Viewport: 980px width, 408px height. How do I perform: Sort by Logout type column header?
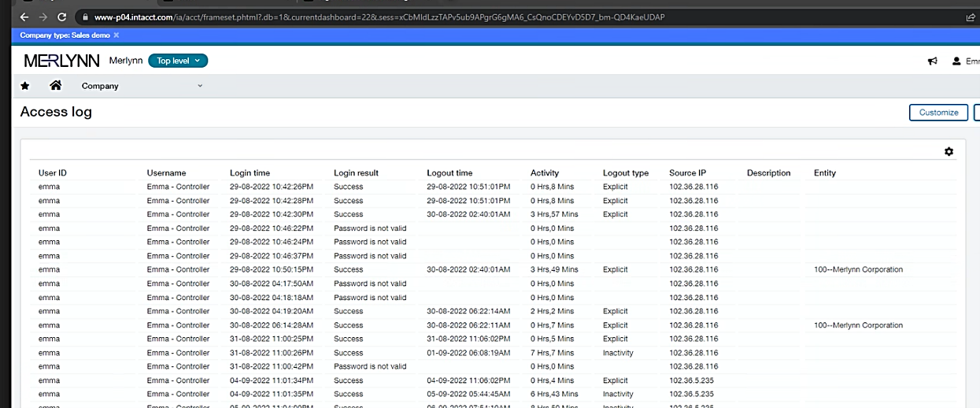[626, 172]
